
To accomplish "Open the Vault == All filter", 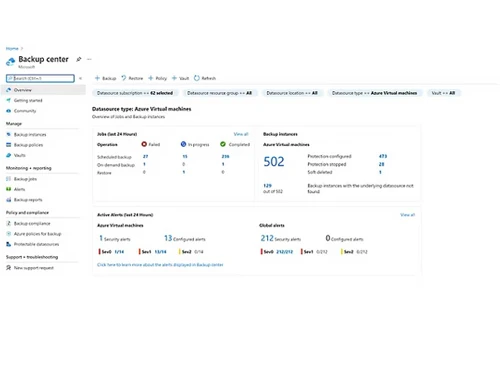I will click(443, 93).
